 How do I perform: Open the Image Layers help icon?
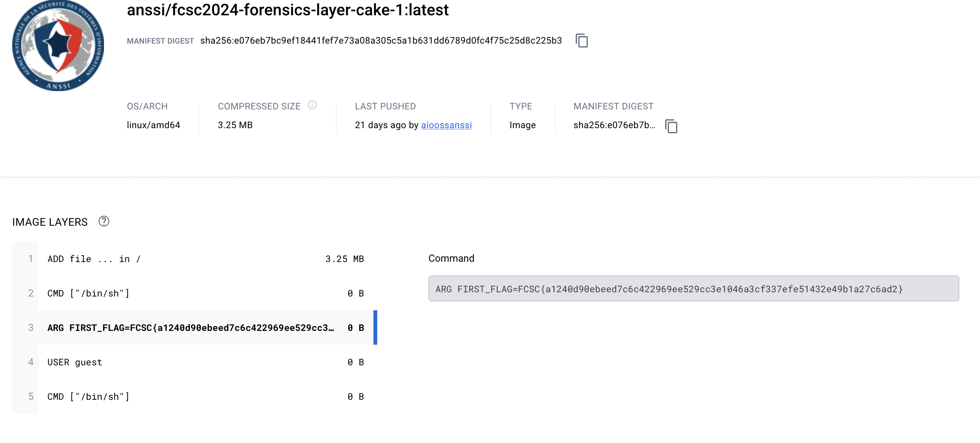pyautogui.click(x=104, y=221)
